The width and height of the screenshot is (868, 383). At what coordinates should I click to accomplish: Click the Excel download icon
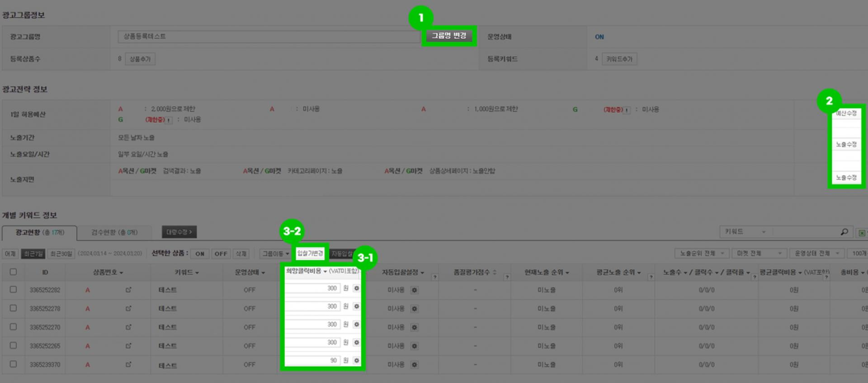coord(862,233)
